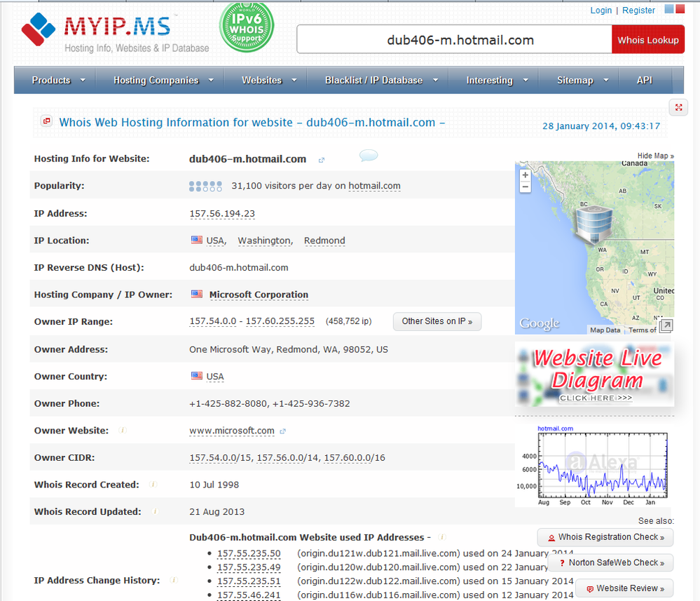Open the IP address 157.56.194.23 link
The width and height of the screenshot is (700, 601).
coord(222,214)
